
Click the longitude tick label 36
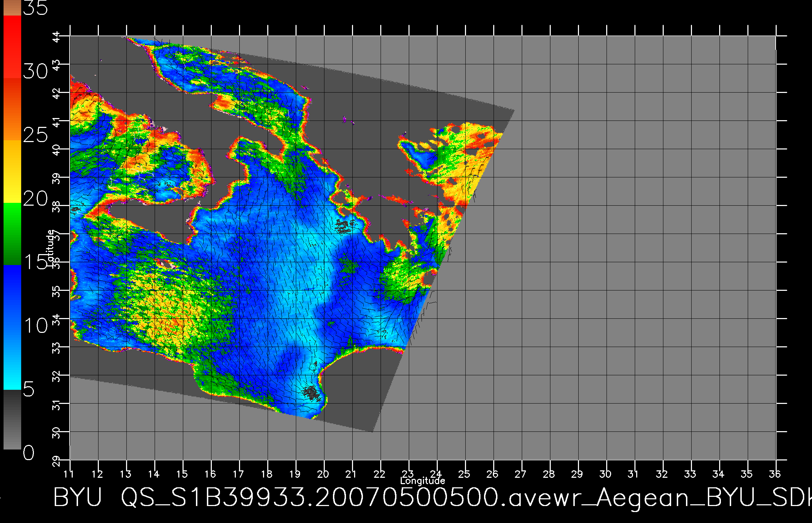click(775, 474)
